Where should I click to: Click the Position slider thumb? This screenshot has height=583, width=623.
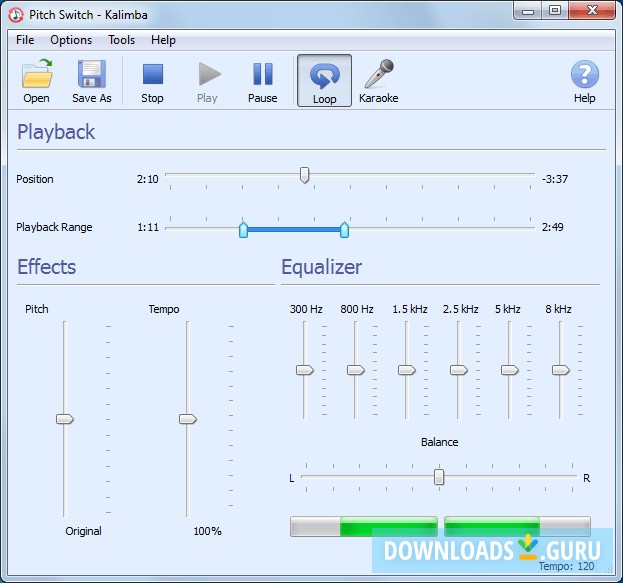click(304, 175)
